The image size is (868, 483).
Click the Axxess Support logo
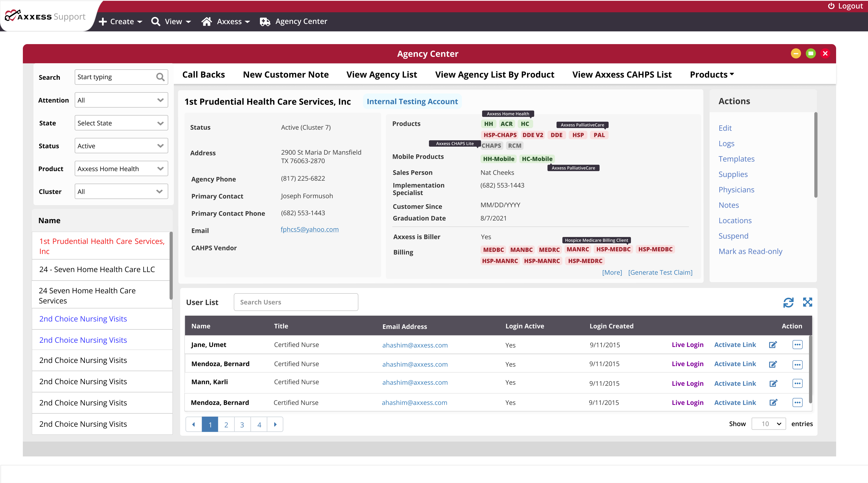(x=45, y=16)
